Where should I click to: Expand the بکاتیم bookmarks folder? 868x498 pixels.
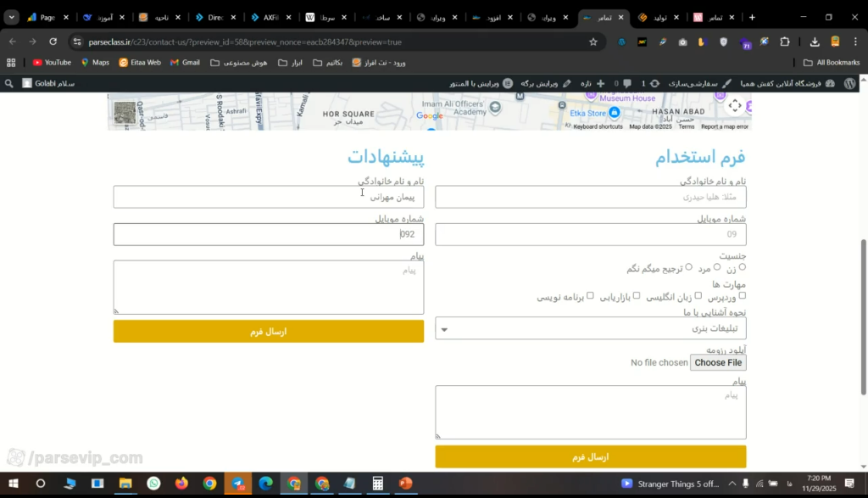pyautogui.click(x=328, y=63)
